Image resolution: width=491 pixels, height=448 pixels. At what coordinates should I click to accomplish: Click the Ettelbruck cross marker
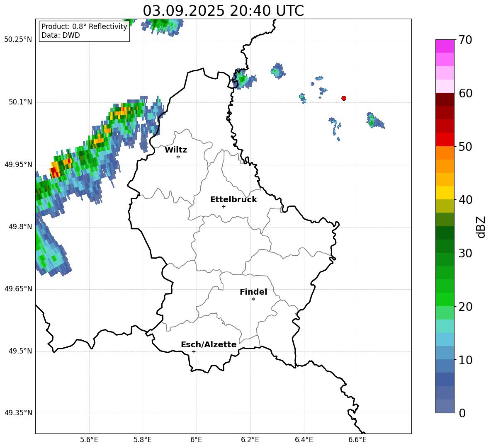[224, 206]
